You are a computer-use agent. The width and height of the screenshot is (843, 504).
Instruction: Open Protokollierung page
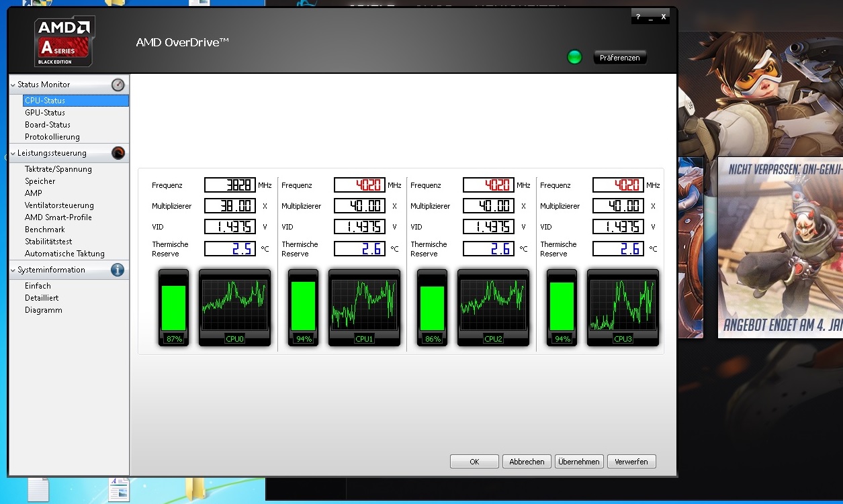(x=52, y=137)
